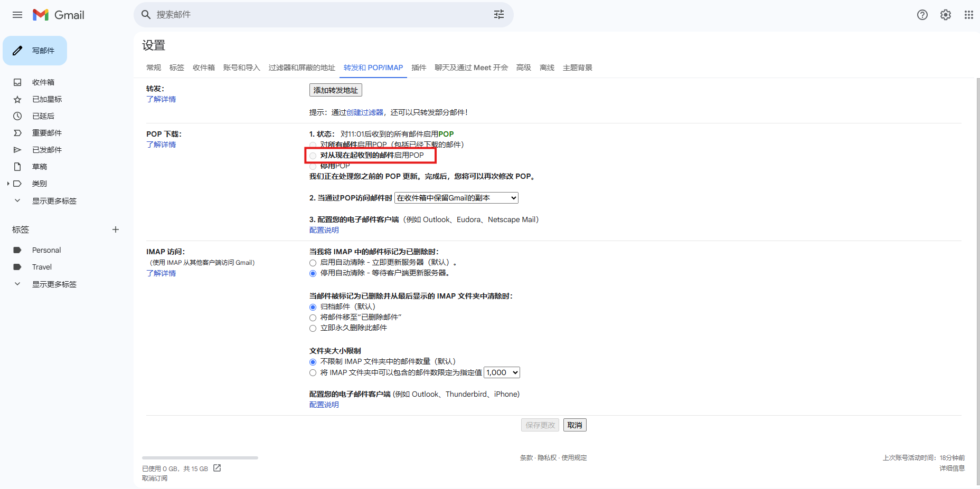980x489 pixels.
Task: Select 立即永久删除此邮件 option
Action: click(x=313, y=328)
